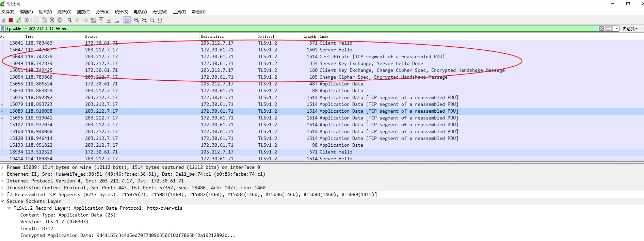This screenshot has height=241, width=644.
Task: Stop the running capture with red square
Action: (11, 20)
